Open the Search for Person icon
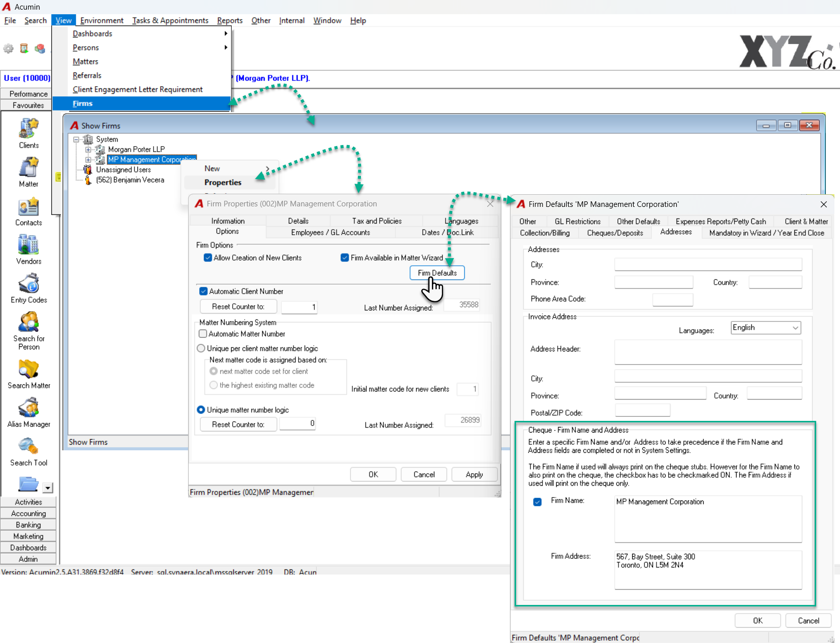This screenshot has height=643, width=840. (29, 321)
